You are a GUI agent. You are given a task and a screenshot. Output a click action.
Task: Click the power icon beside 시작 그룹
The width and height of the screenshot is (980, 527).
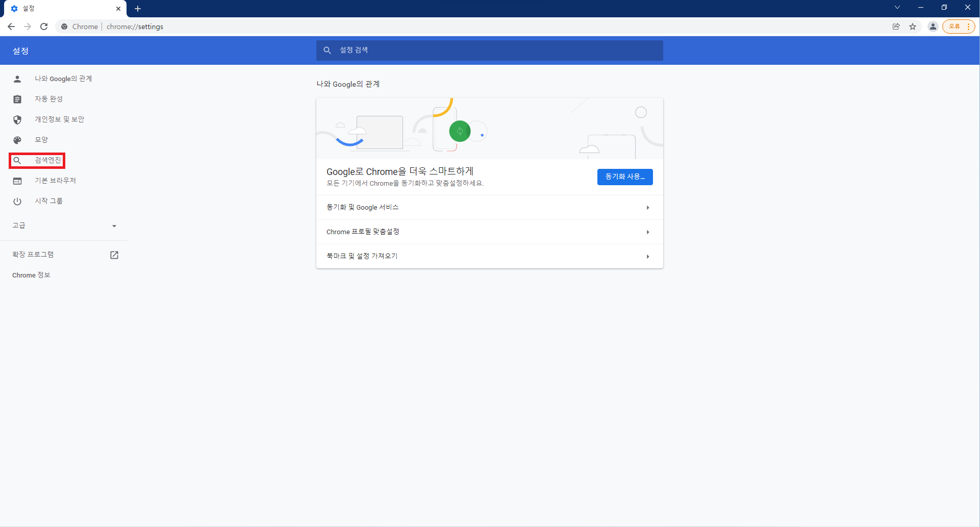(17, 202)
